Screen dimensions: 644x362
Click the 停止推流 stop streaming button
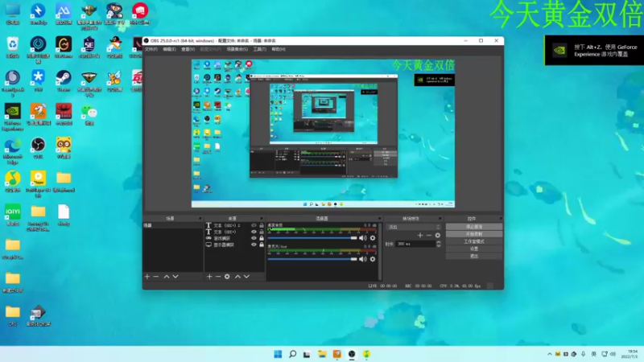473,227
